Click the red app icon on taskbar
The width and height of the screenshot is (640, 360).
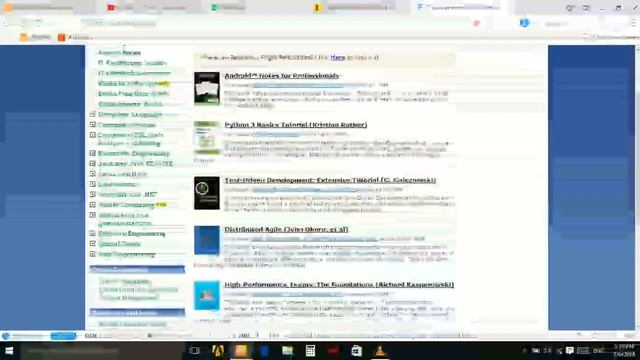click(333, 351)
